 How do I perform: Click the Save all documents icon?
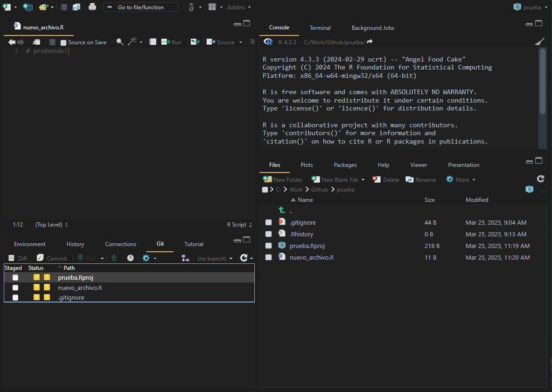pyautogui.click(x=77, y=7)
